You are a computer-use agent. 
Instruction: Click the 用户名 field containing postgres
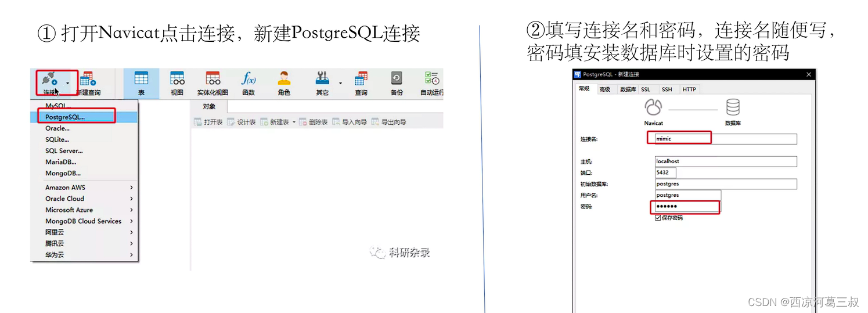coord(688,195)
